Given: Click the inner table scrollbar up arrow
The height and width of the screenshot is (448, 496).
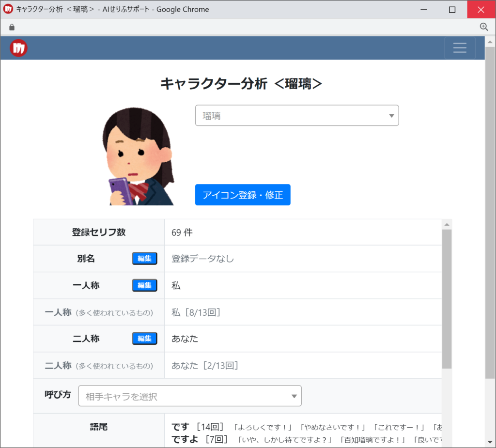Looking at the screenshot, I should (447, 225).
